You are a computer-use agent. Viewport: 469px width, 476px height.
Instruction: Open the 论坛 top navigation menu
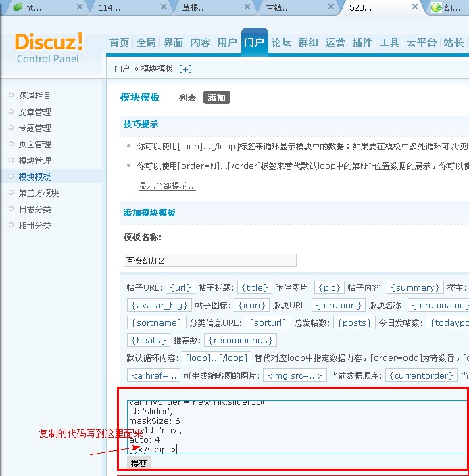(281, 43)
